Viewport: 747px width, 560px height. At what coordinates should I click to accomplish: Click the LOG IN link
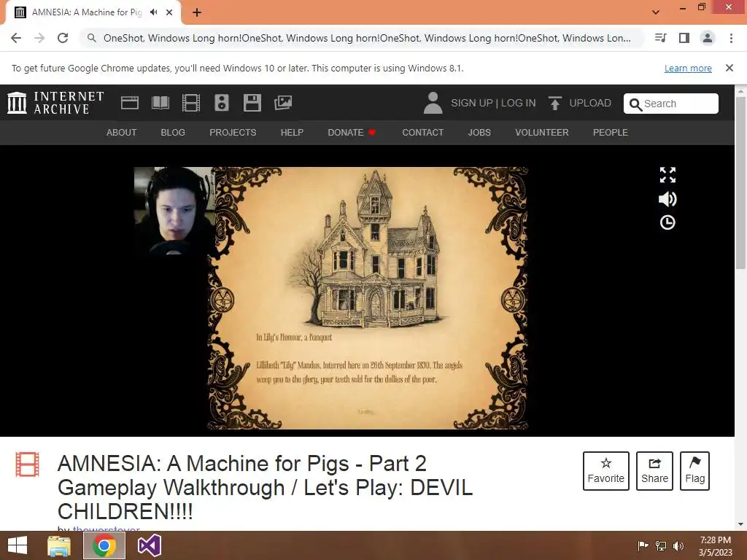[519, 103]
